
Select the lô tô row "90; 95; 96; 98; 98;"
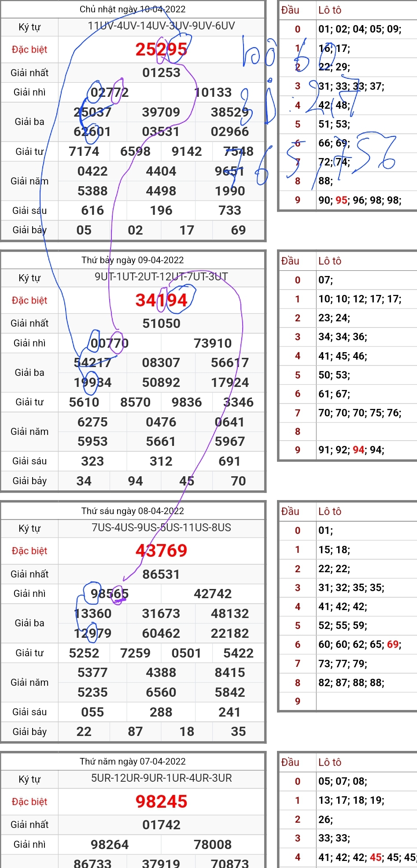tap(360, 200)
